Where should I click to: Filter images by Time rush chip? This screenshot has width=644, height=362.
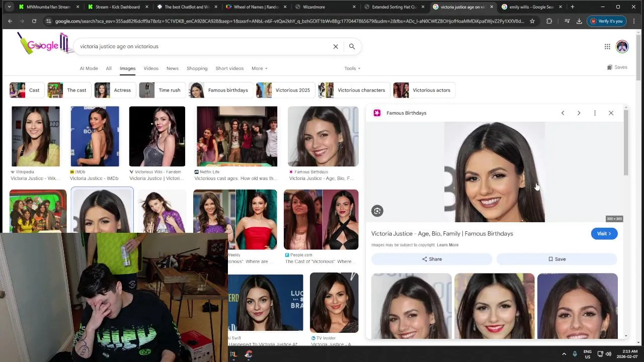pyautogui.click(x=162, y=90)
